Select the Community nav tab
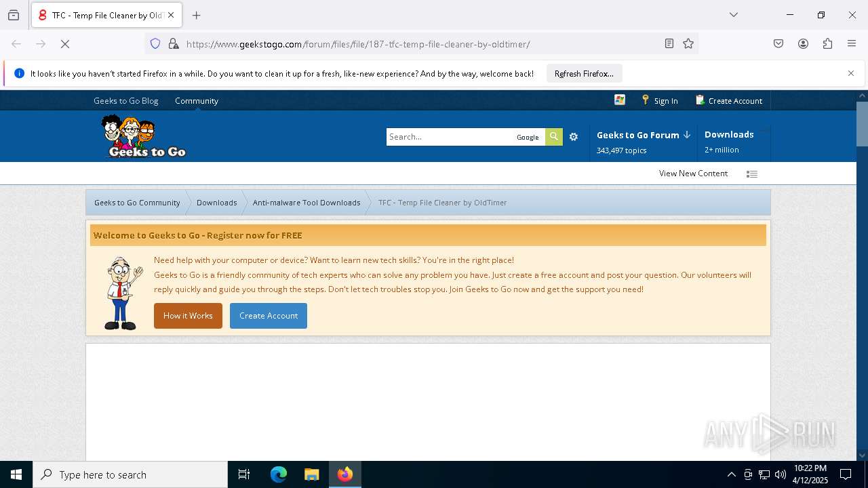The width and height of the screenshot is (868, 488). pyautogui.click(x=197, y=100)
